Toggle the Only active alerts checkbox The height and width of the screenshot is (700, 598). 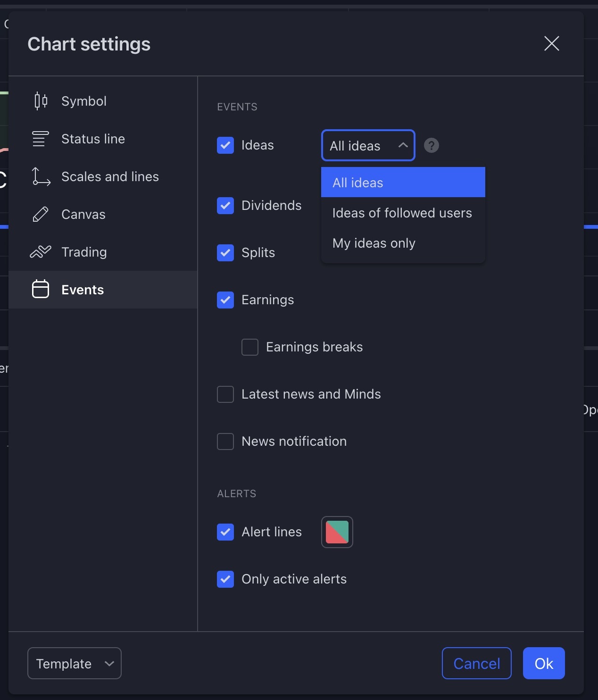tap(225, 579)
